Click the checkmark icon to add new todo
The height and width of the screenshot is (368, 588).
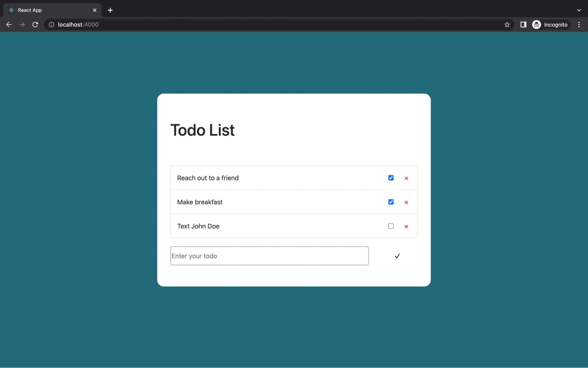pos(397,256)
